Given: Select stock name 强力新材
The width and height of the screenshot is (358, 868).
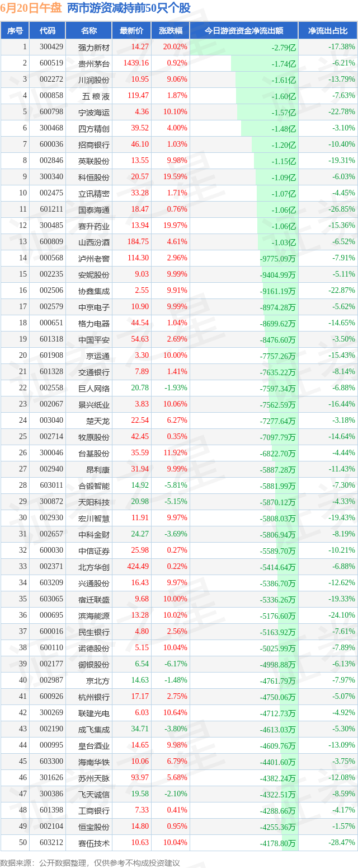Looking at the screenshot, I should coord(94,47).
